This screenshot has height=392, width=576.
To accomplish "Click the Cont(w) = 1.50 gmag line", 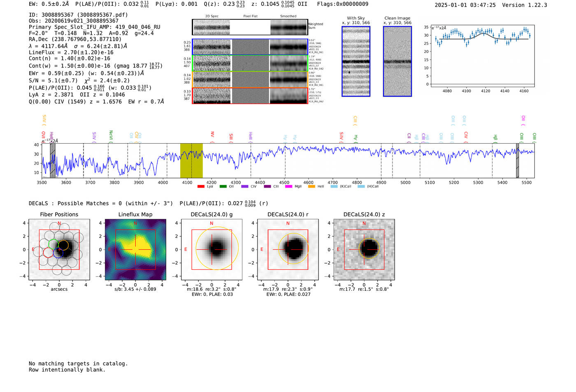I will coord(95,66).
